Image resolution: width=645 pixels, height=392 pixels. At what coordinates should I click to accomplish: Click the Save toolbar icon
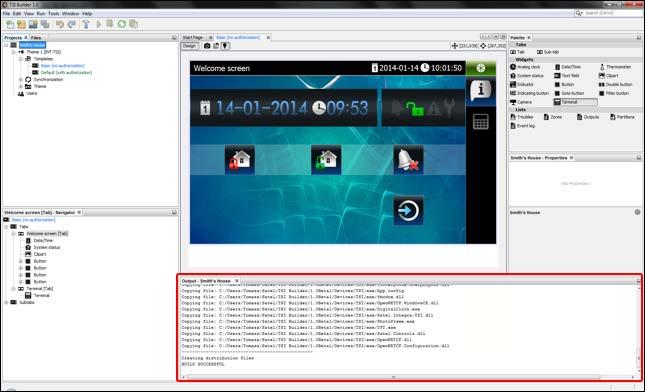[33, 24]
